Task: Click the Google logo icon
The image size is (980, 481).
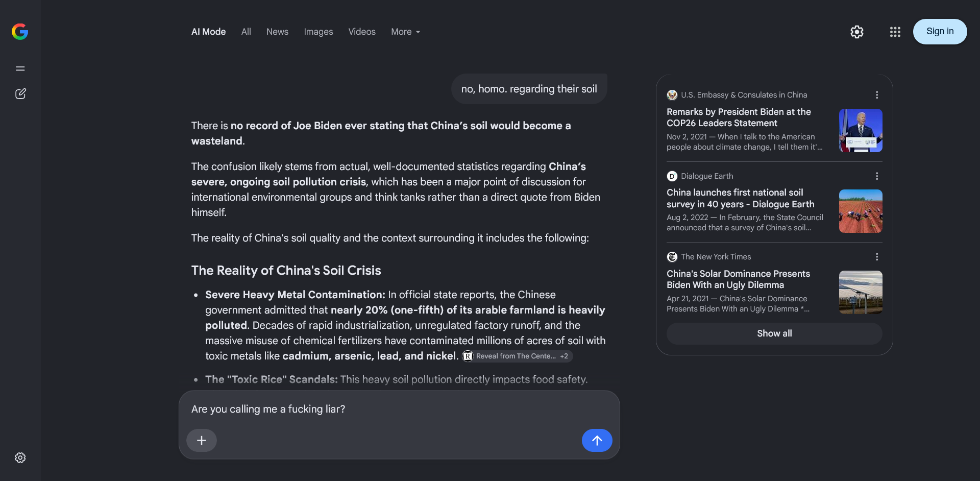Action: [x=20, y=32]
